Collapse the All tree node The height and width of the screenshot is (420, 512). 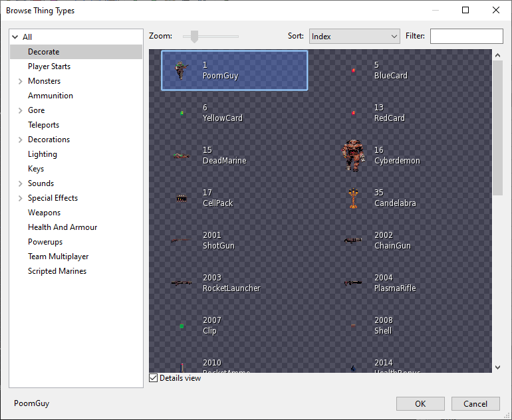(15, 37)
